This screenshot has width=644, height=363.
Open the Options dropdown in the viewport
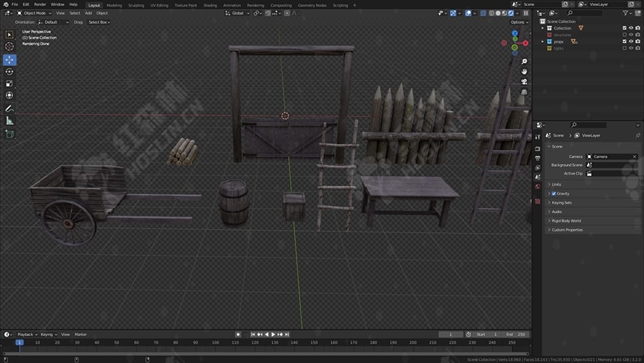click(519, 22)
